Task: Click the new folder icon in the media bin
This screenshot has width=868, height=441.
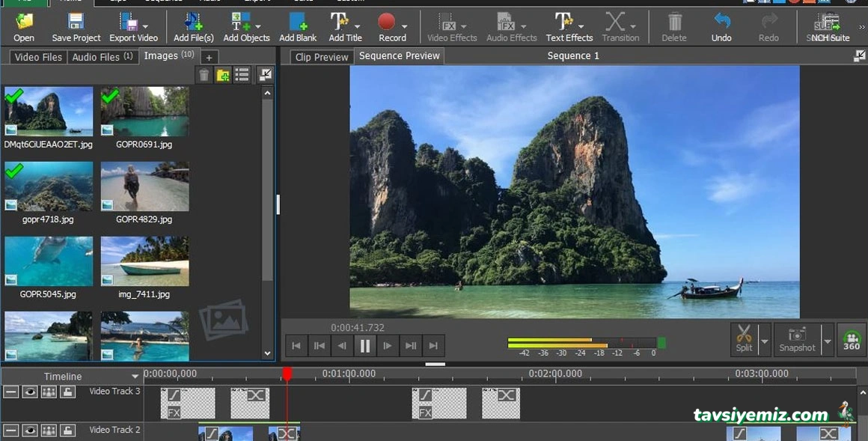Action: (223, 75)
